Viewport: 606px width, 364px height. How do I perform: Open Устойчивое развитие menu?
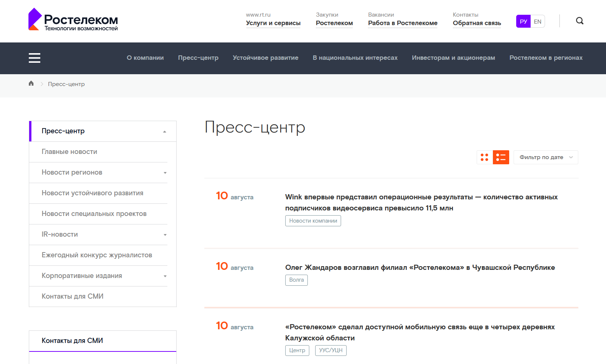tap(266, 58)
